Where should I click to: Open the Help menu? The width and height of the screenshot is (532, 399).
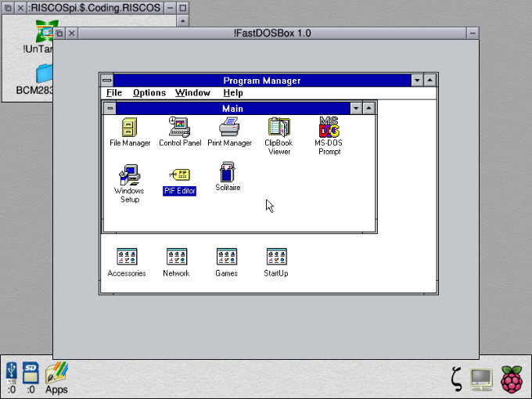(x=233, y=92)
